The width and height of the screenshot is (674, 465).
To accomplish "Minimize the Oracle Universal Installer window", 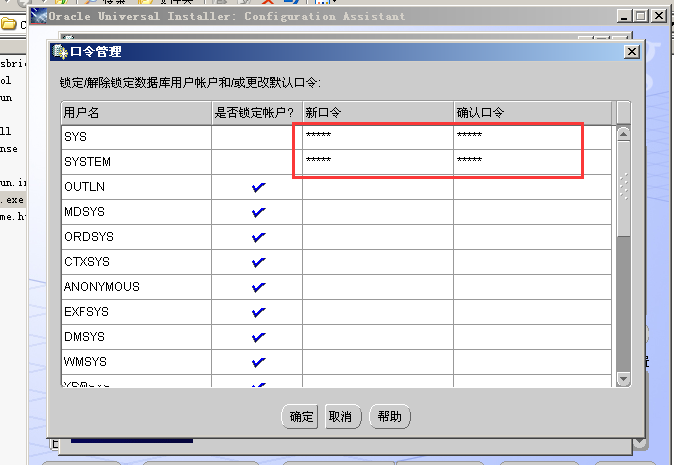I will point(625,16).
